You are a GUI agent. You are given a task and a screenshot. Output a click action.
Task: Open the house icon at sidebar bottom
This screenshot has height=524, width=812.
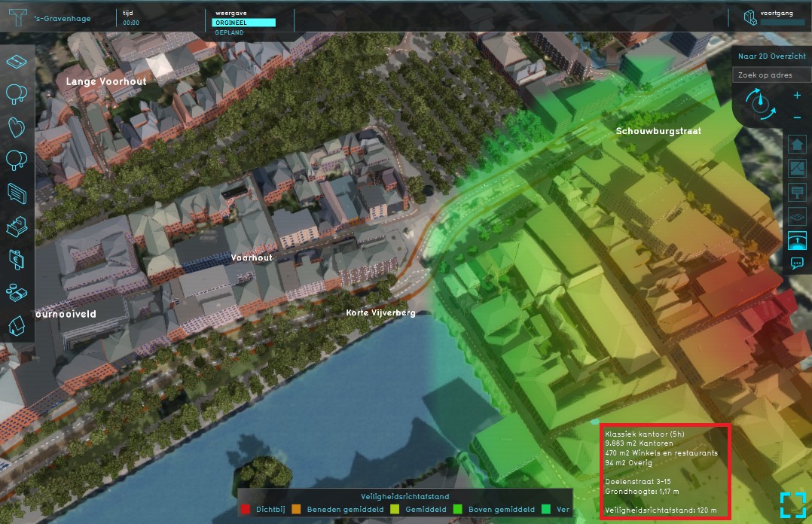coord(17,325)
